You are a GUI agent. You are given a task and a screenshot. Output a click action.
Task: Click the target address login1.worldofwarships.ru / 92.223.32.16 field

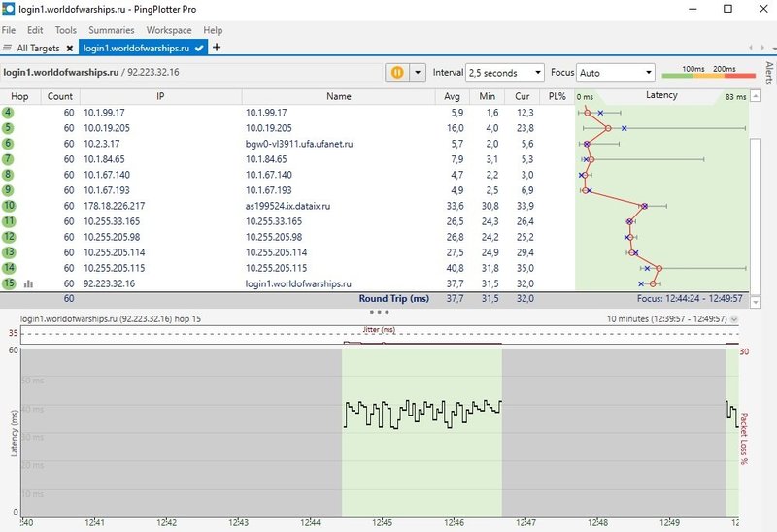coord(190,72)
